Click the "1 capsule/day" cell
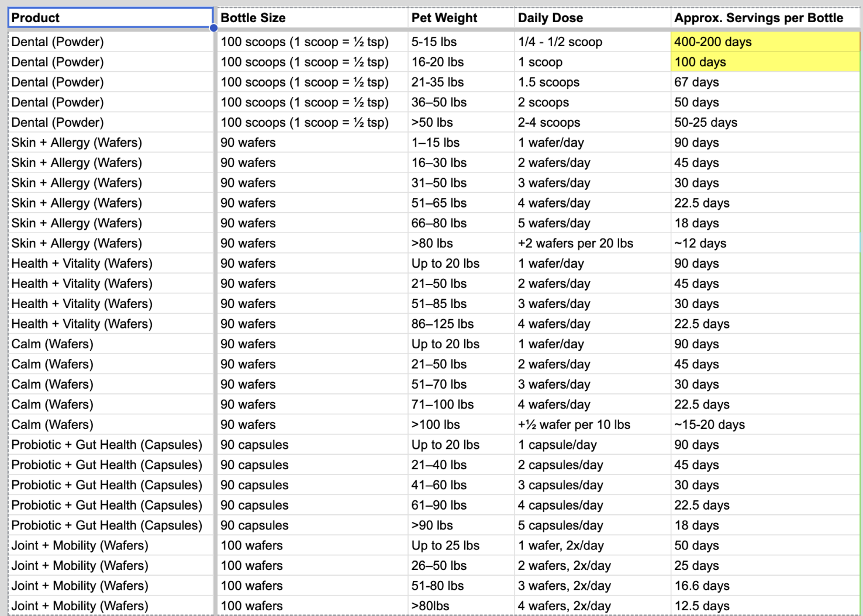Screen dimensions: 863x616 pos(592,445)
